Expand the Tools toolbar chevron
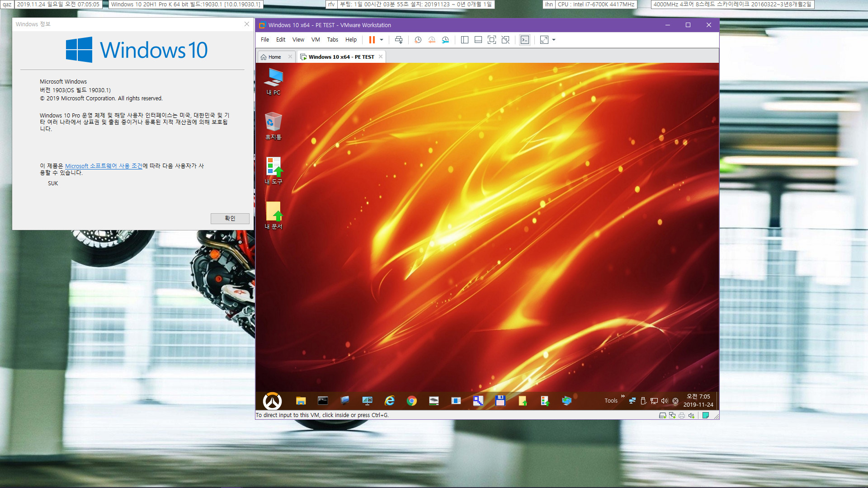This screenshot has width=868, height=488. pyautogui.click(x=623, y=396)
